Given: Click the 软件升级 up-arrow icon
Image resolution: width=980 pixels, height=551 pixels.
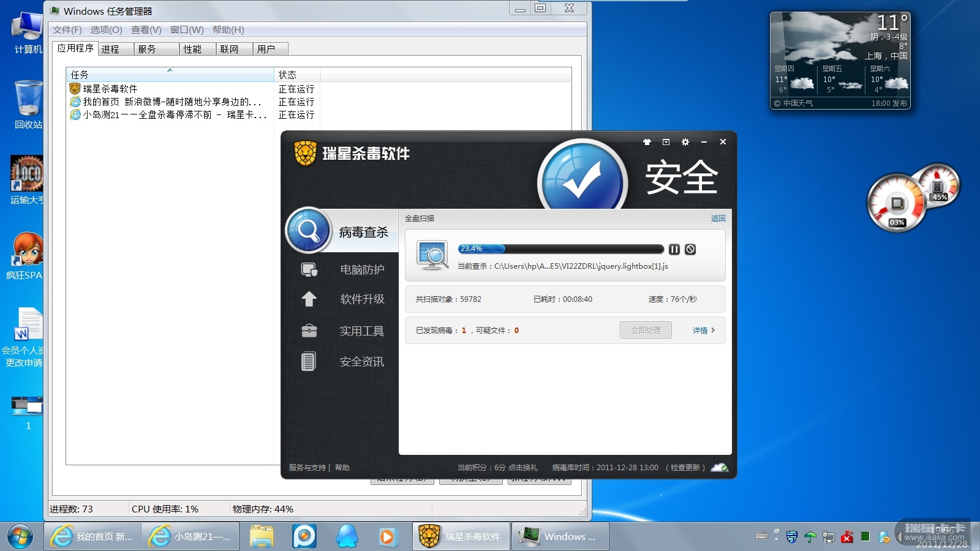Looking at the screenshot, I should 309,299.
